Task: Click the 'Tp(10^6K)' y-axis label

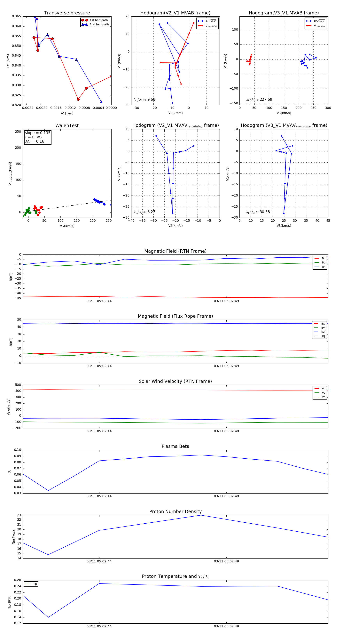Action: click(x=10, y=602)
